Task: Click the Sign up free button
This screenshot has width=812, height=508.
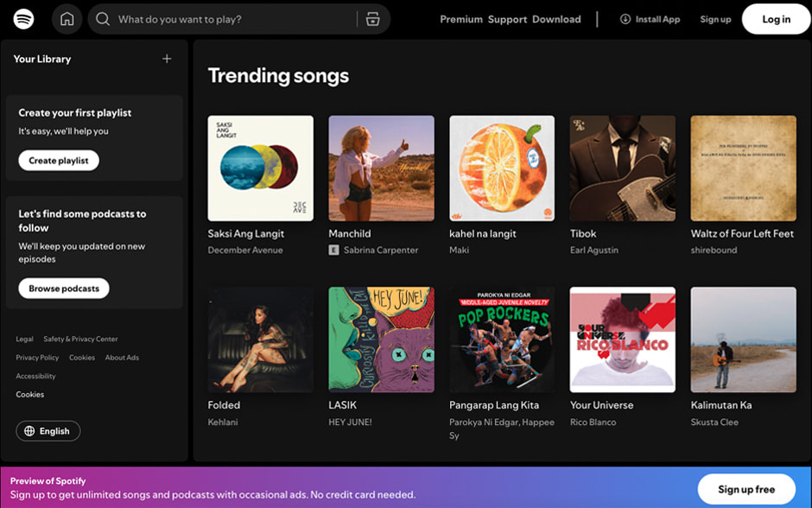Action: pyautogui.click(x=746, y=489)
